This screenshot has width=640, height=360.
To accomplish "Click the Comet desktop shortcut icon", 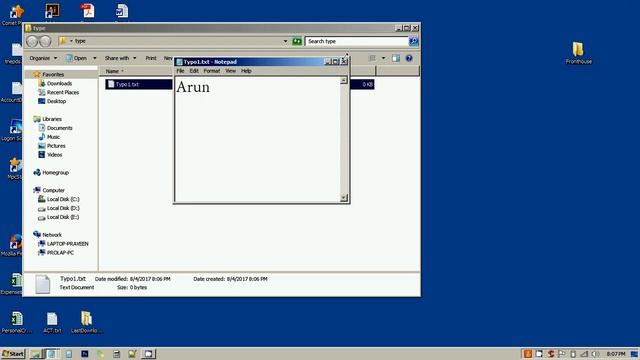I will click(16, 12).
